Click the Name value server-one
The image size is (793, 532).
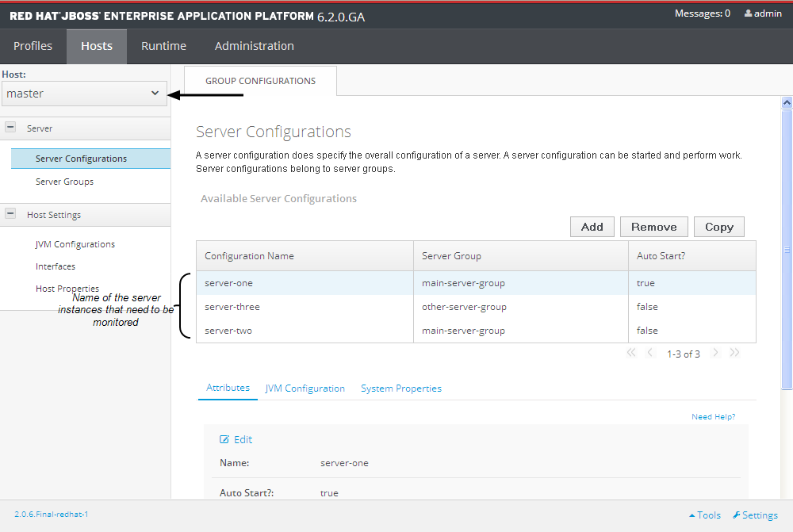[x=344, y=463]
